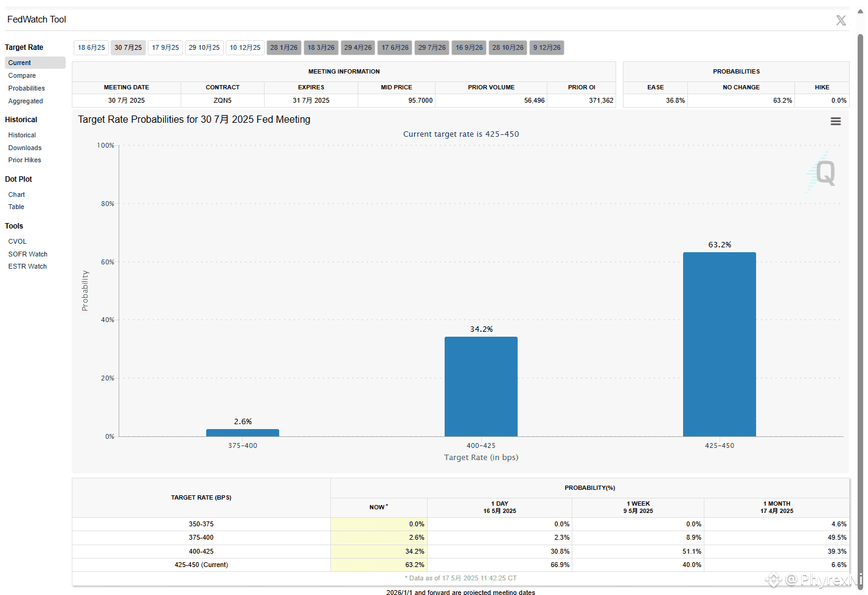This screenshot has height=595, width=868.
Task: Select the 28 1月26 meeting tab
Action: point(284,47)
